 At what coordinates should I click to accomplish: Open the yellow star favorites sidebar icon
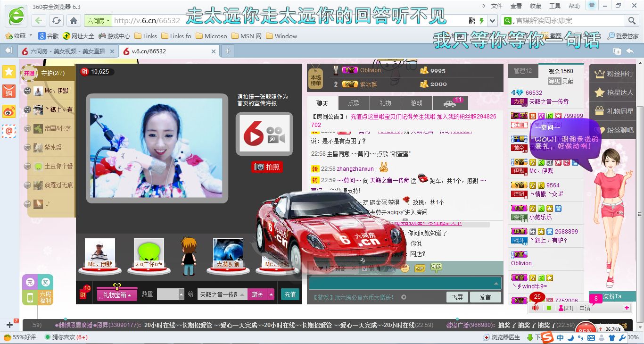tap(9, 72)
